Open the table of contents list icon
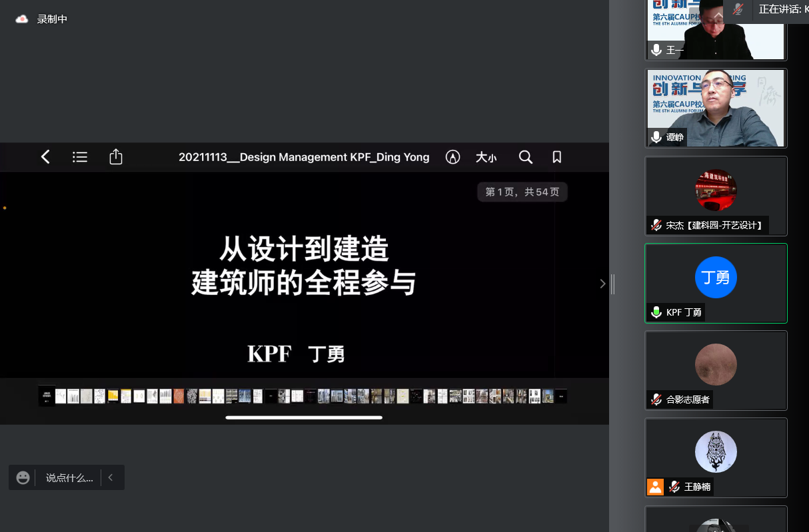 [x=80, y=157]
